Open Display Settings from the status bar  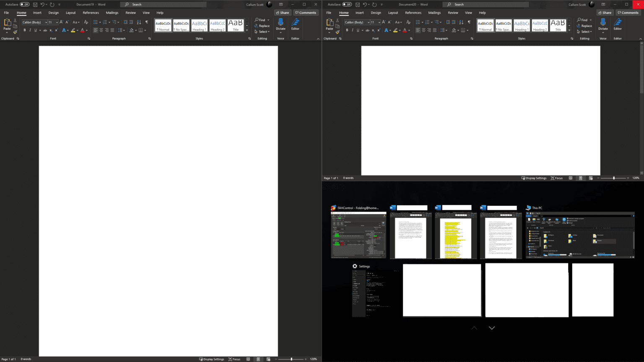pyautogui.click(x=212, y=359)
